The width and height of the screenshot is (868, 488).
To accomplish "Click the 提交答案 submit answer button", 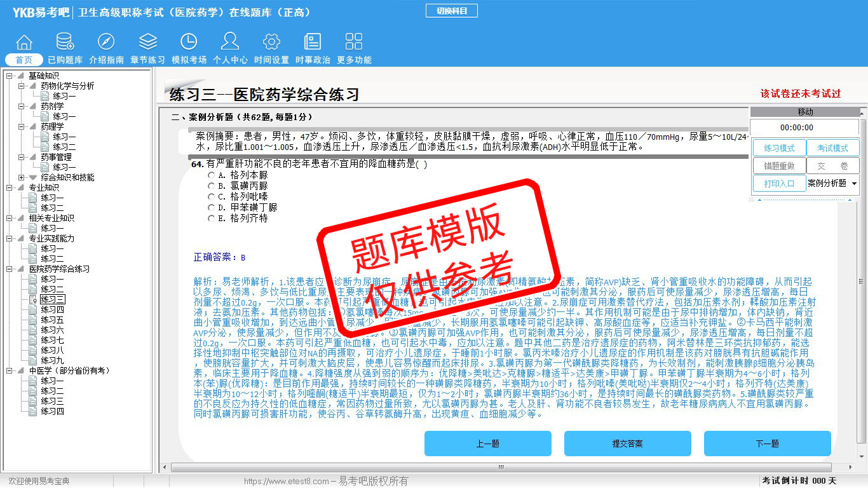I will (627, 444).
